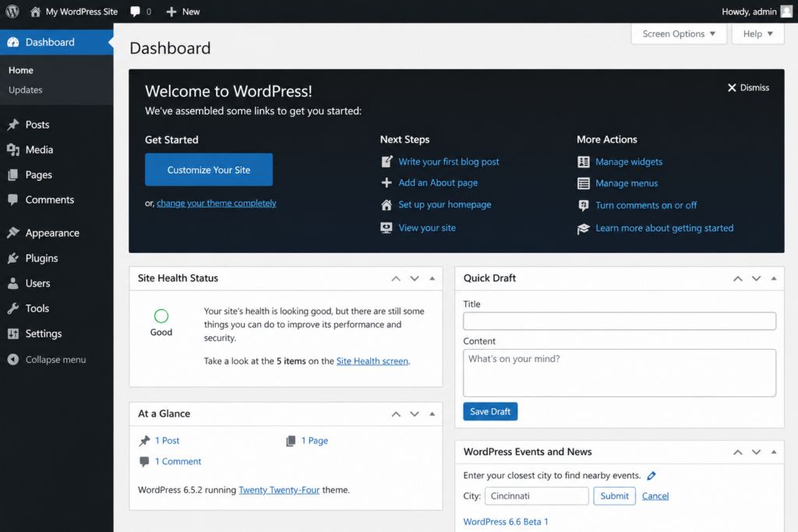This screenshot has height=532, width=798.
Task: Click the WordPress logo in admin bar
Action: 12,11
